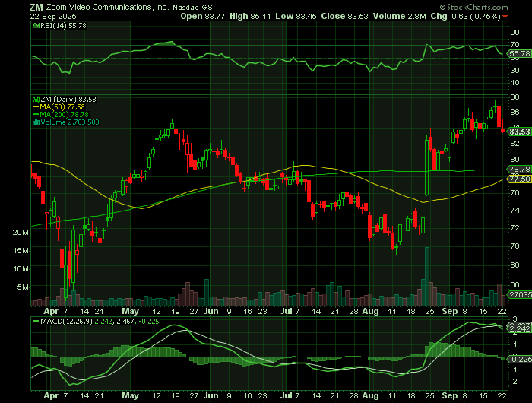Image resolution: width=532 pixels, height=403 pixels.
Task: Click Apr on the bottom MACD date axis
Action: [51, 395]
